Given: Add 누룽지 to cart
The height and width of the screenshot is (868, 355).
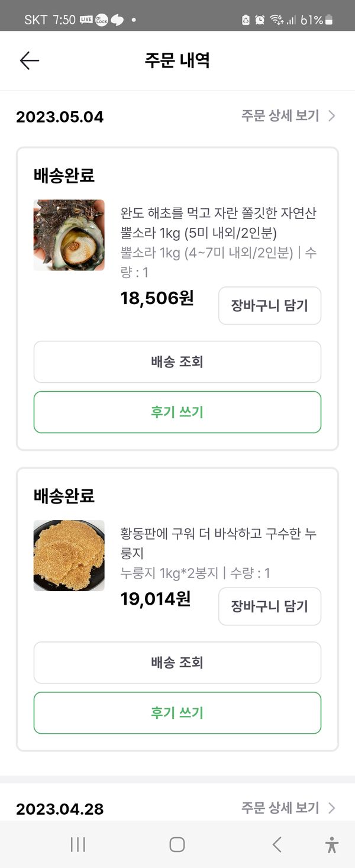Looking at the screenshot, I should coord(269,606).
